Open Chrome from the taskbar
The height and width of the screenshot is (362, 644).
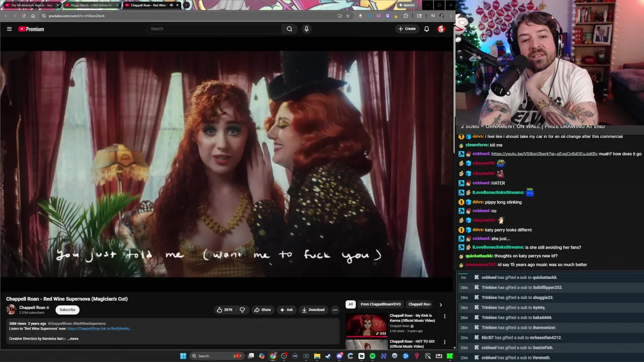(x=273, y=356)
